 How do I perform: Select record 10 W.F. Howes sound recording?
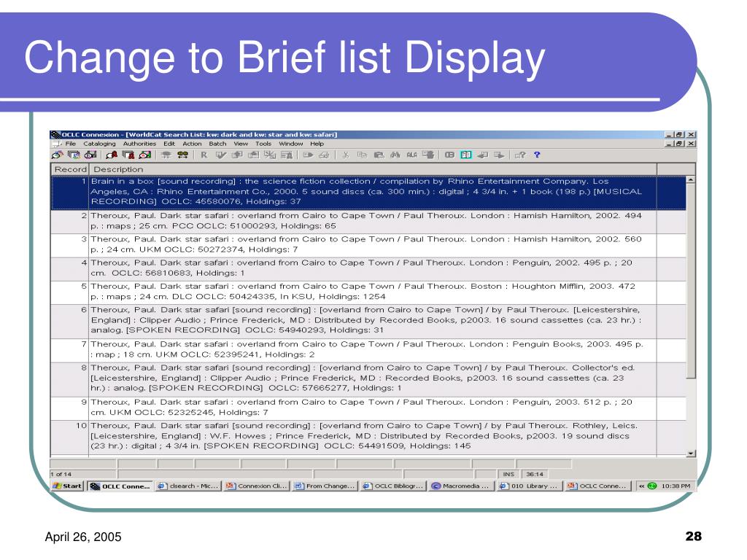coord(368,437)
